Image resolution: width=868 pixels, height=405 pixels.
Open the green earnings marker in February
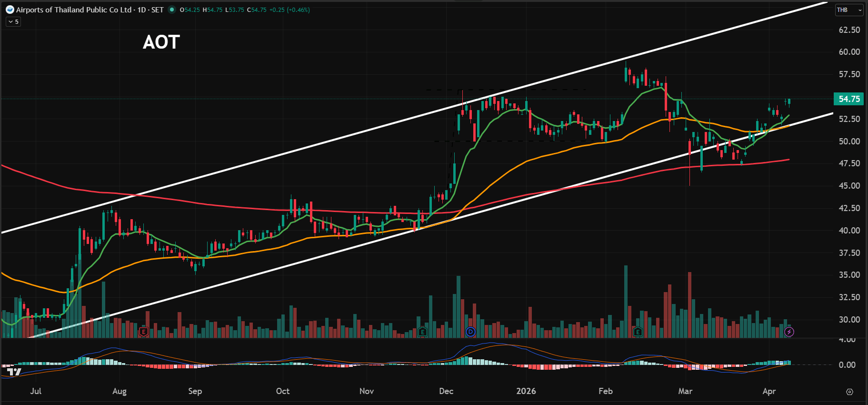638,332
